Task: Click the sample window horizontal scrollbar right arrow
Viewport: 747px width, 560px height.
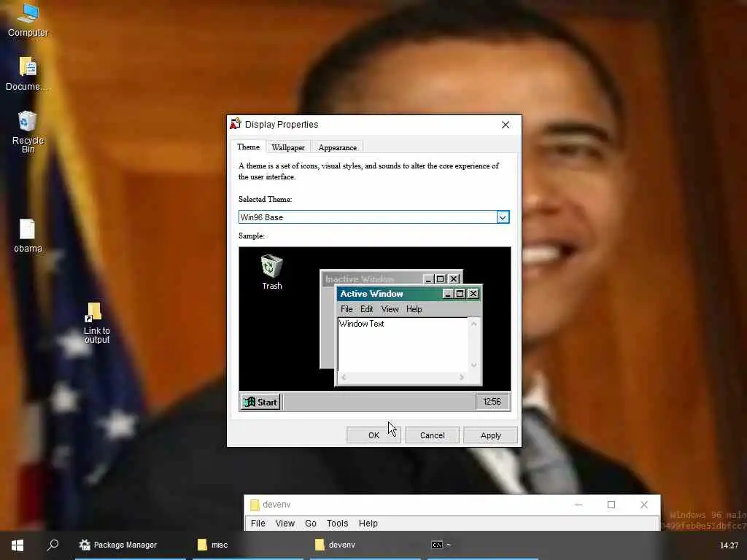Action: point(461,377)
